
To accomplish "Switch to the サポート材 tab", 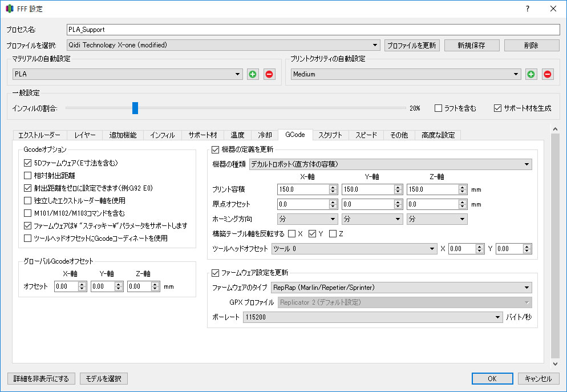I will coord(202,135).
